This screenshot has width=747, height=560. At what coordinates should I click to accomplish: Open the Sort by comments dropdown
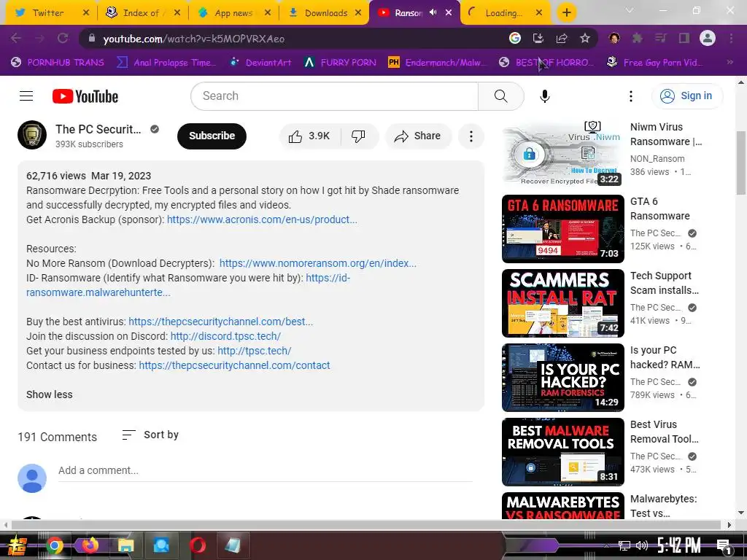pyautogui.click(x=150, y=435)
